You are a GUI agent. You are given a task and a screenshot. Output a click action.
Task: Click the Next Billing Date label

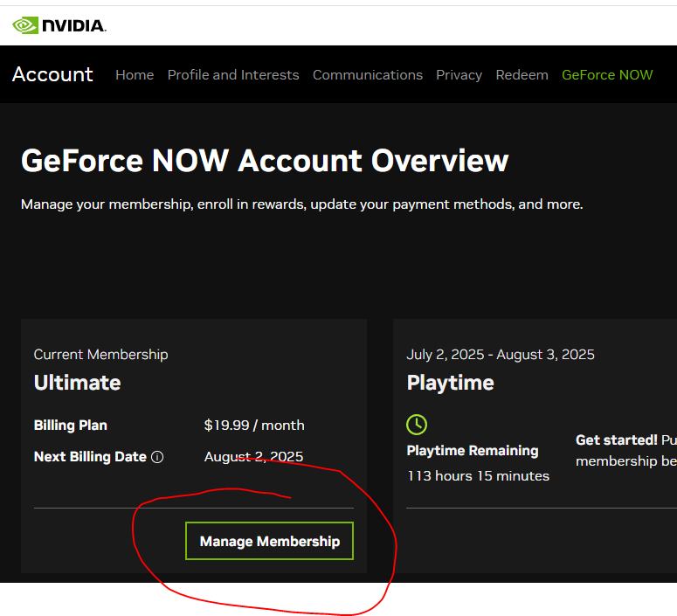[x=90, y=457]
